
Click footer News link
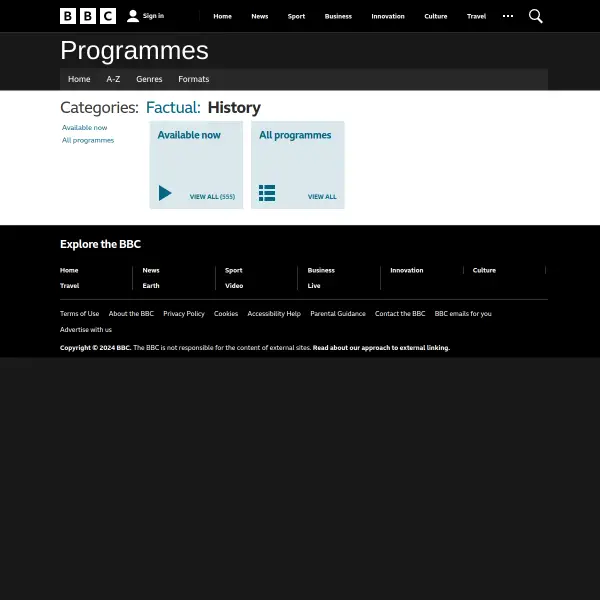(x=151, y=270)
